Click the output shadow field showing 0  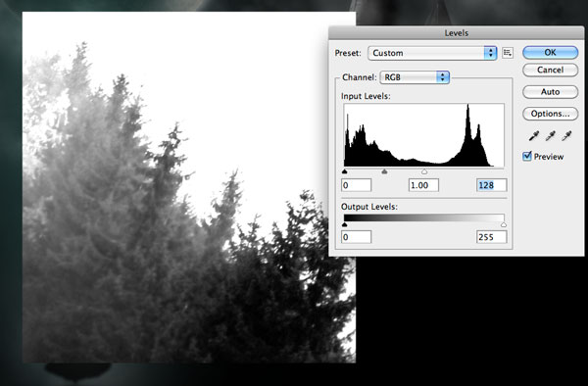pos(357,237)
